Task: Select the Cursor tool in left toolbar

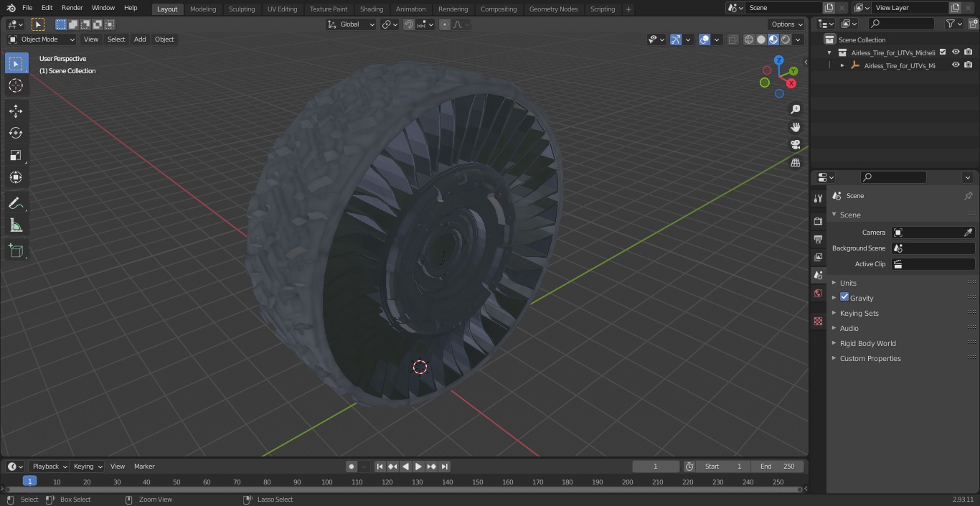Action: pos(16,85)
